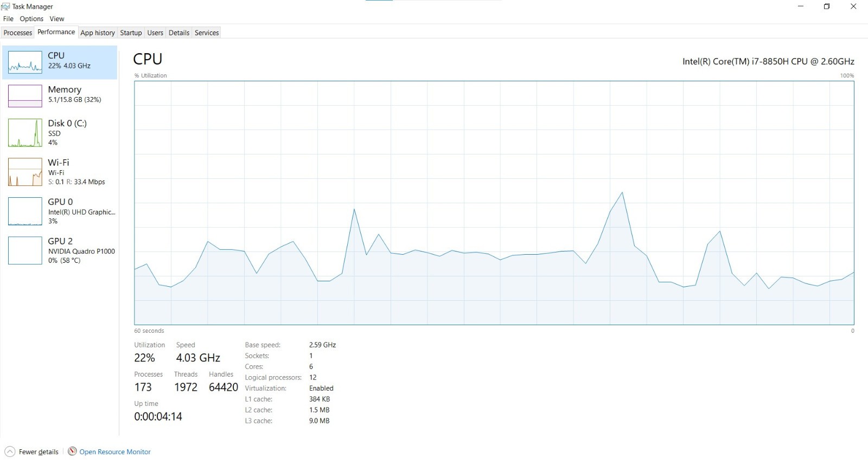This screenshot has height=465, width=868.
Task: Select the Performance tab
Action: pos(56,32)
